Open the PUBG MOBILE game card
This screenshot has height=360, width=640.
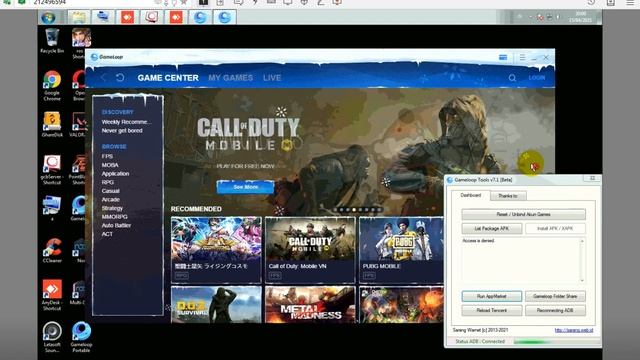(401, 250)
